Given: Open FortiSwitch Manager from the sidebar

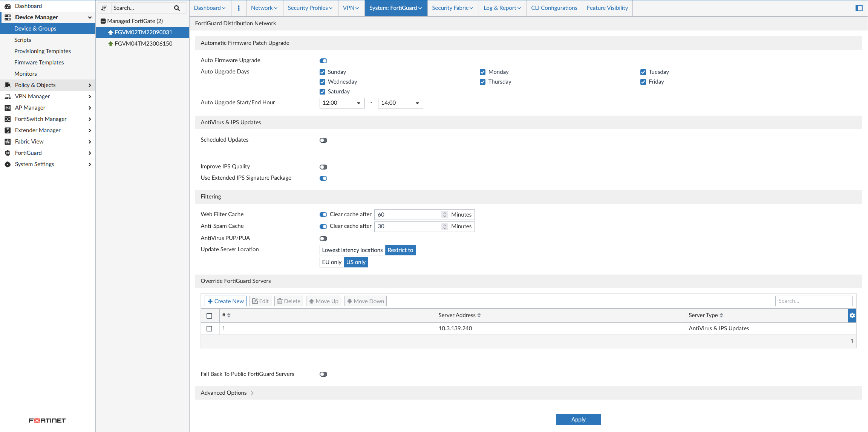Looking at the screenshot, I should click(x=41, y=119).
